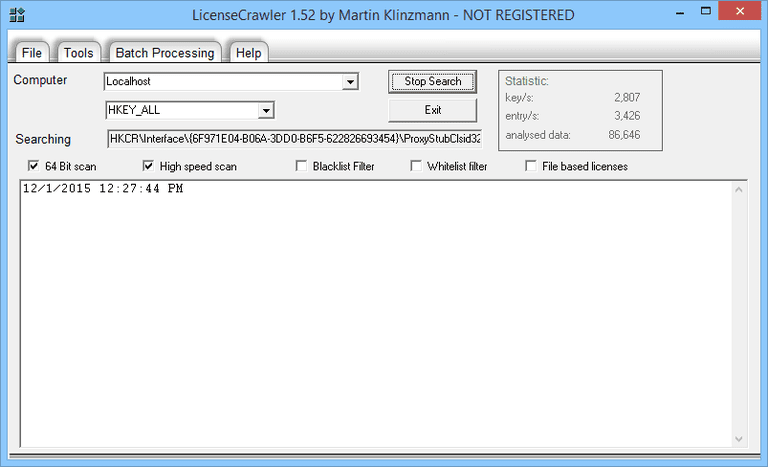Click the LicenseCrawler app icon in title bar

point(17,15)
